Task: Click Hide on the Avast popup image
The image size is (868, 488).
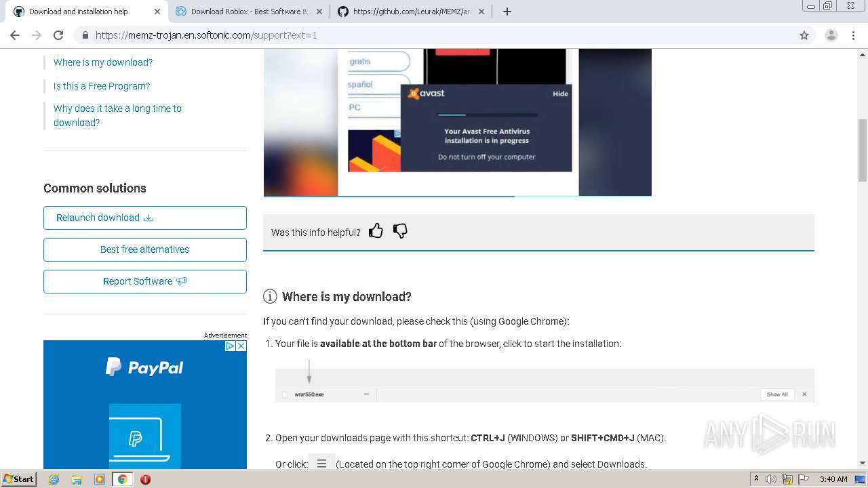Action: (x=560, y=94)
